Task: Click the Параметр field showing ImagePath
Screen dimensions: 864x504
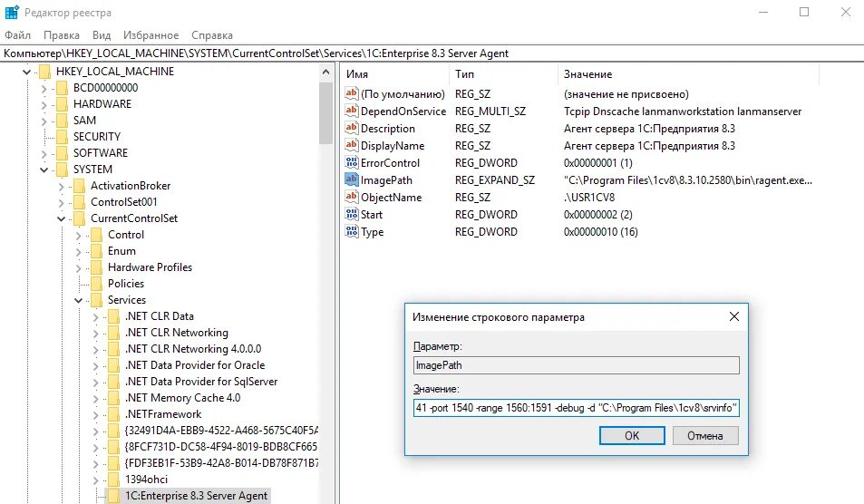Action: click(x=577, y=365)
